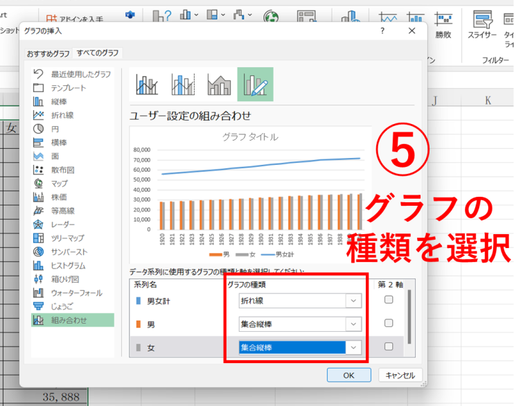
Task: Open chart type dropdown for 男女計
Action: [353, 301]
